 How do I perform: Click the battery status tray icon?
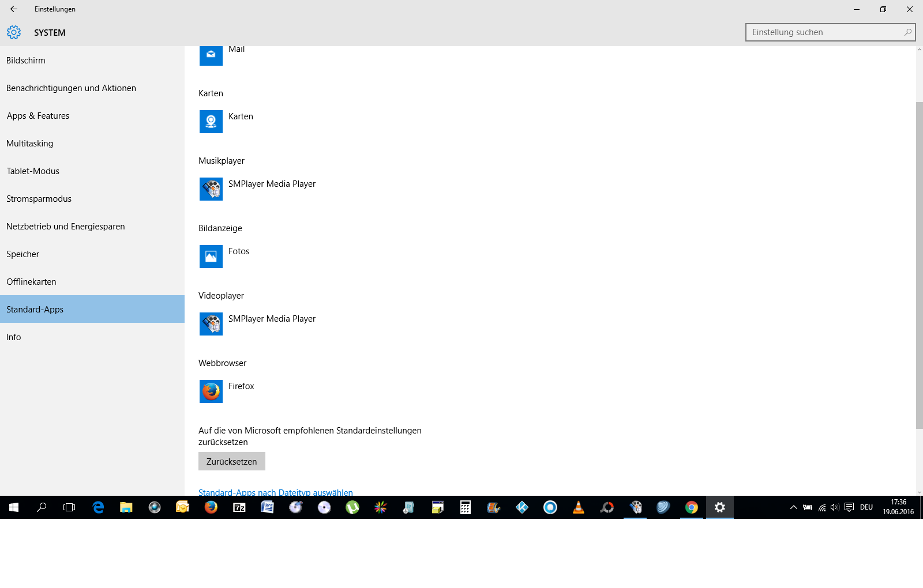click(808, 507)
